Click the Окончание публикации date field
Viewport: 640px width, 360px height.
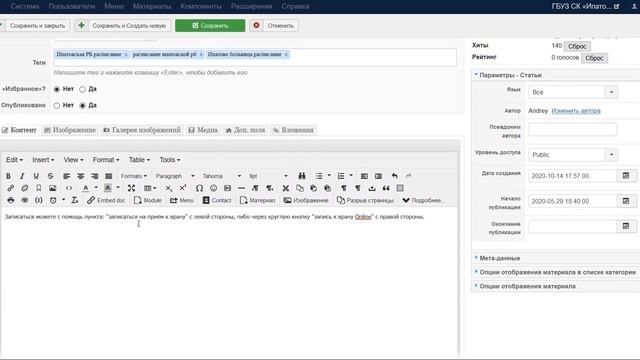[x=572, y=227]
